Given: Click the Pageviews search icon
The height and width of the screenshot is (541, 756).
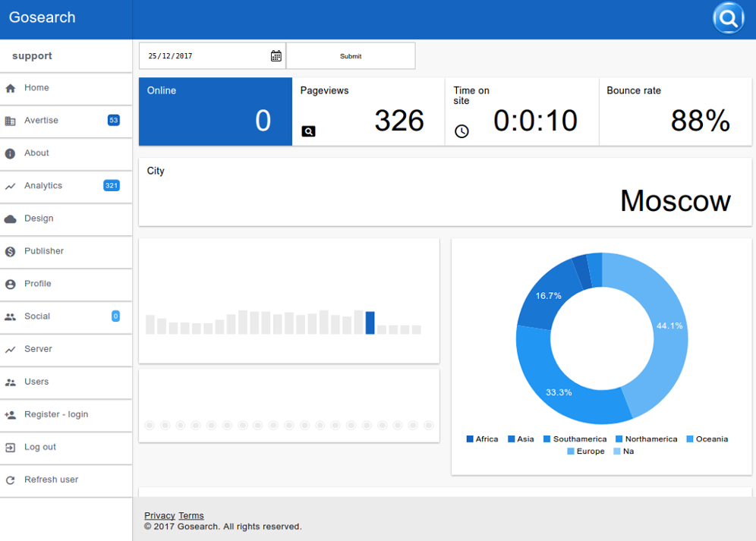Looking at the screenshot, I should click(x=308, y=131).
